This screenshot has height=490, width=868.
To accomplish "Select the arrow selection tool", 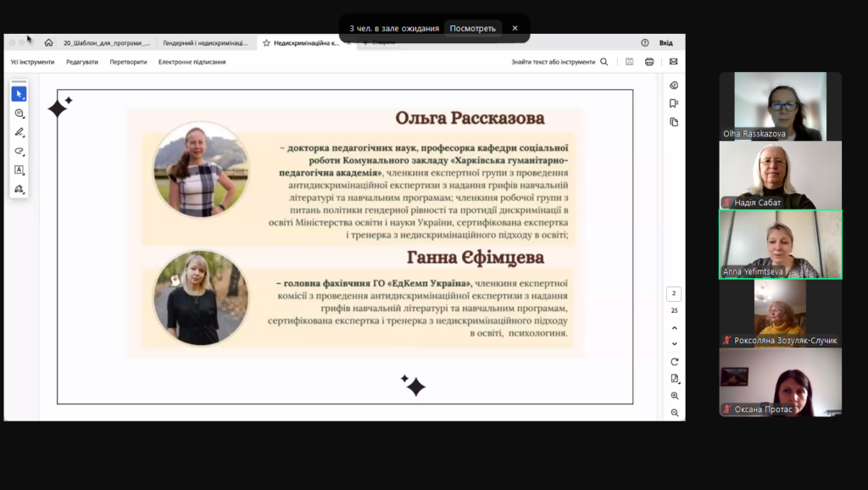I will click(19, 94).
